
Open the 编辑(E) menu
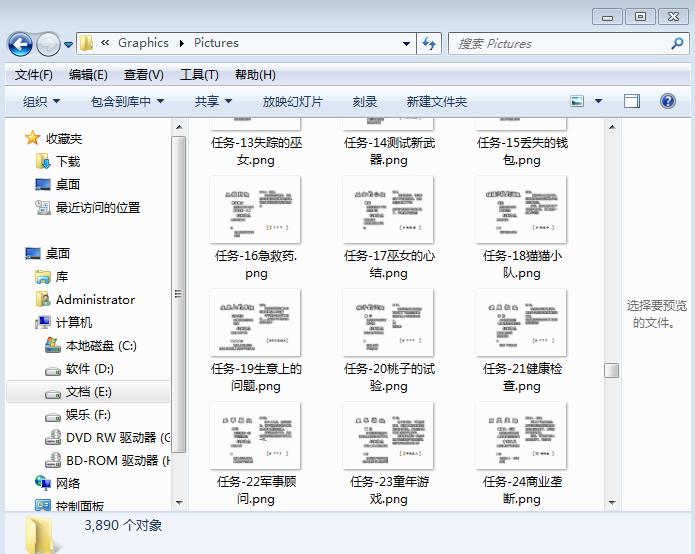88,75
